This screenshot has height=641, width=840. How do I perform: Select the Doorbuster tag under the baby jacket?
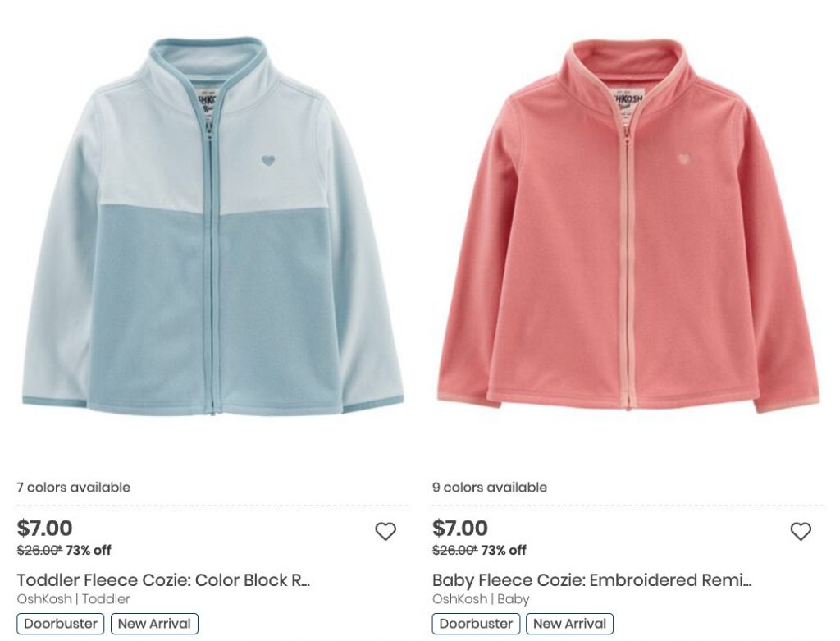pos(476,624)
